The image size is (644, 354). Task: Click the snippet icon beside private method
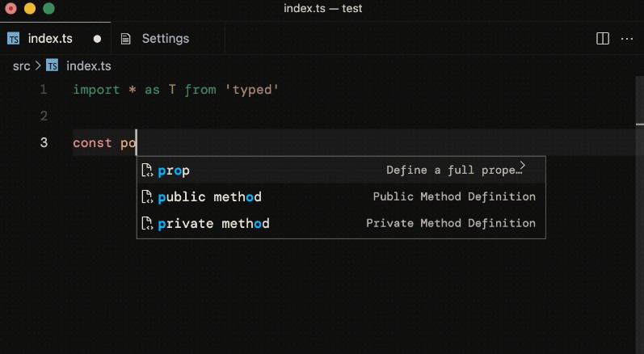click(x=147, y=224)
